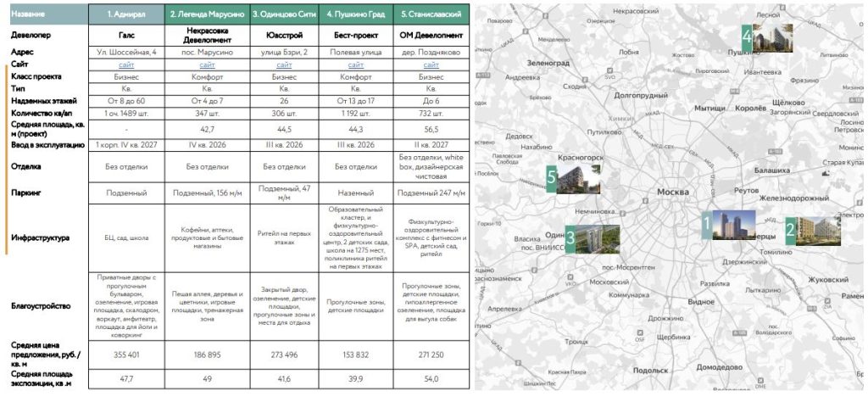The height and width of the screenshot is (402, 868).
Task: Click the 'Троицк' label on the map
Action: coord(576,342)
